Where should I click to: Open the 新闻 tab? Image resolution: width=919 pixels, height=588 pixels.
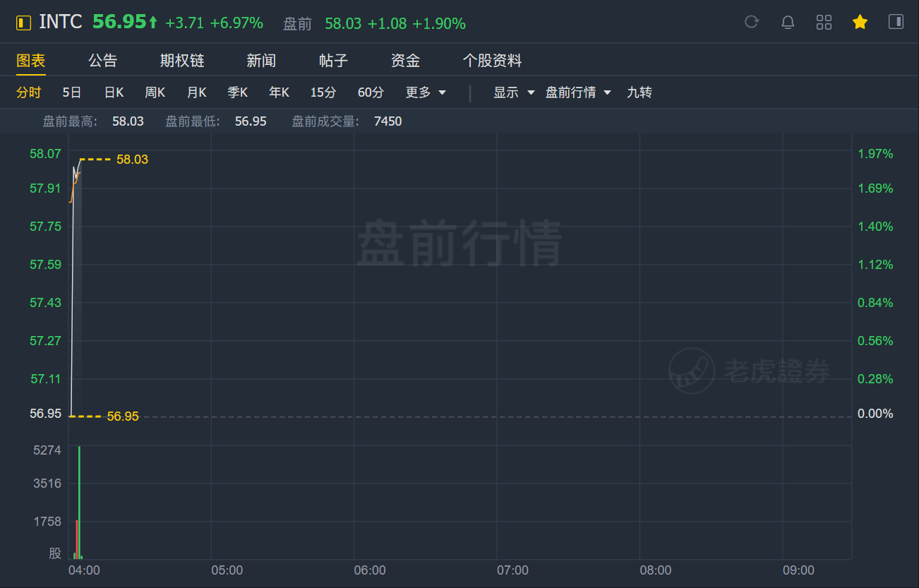(261, 61)
